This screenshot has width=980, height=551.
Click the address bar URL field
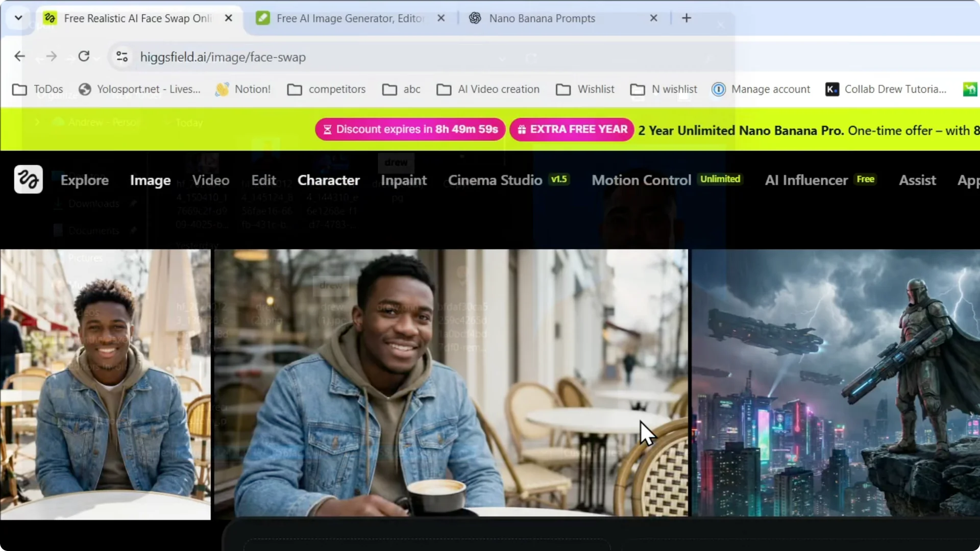click(306, 57)
